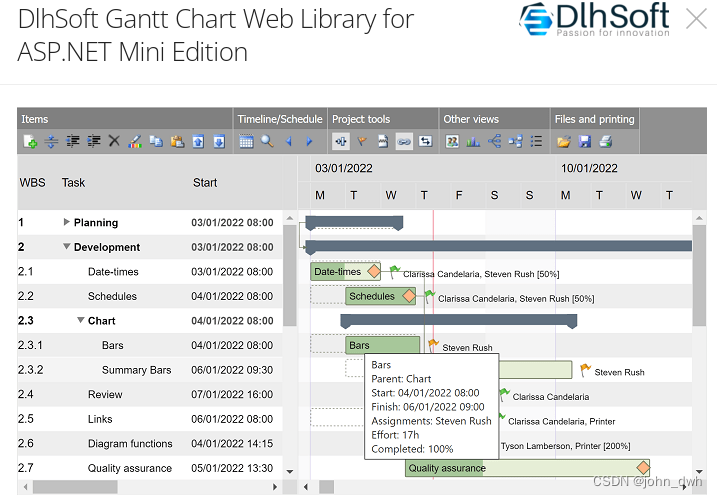717x498 pixels.
Task: Click the Delete item X icon
Action: pyautogui.click(x=114, y=141)
